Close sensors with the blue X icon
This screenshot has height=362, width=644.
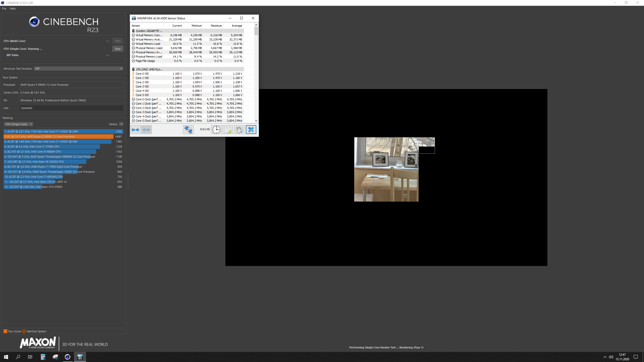click(x=251, y=130)
